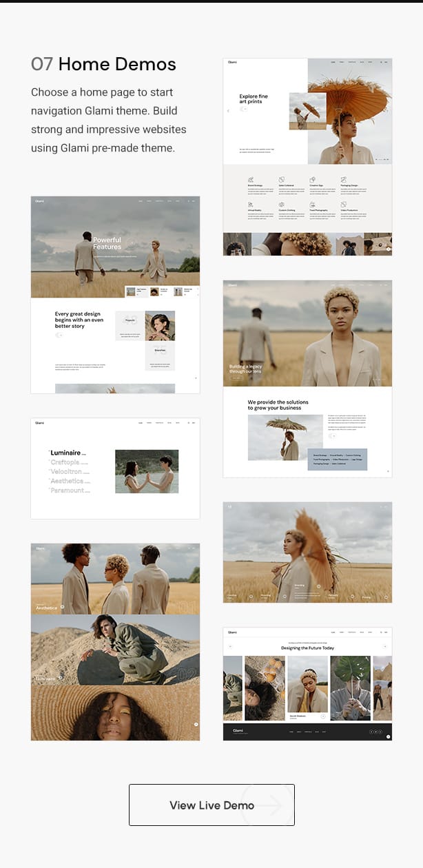The height and width of the screenshot is (868, 423).
Task: Click the Brand Strategy service icon
Action: pyautogui.click(x=251, y=179)
